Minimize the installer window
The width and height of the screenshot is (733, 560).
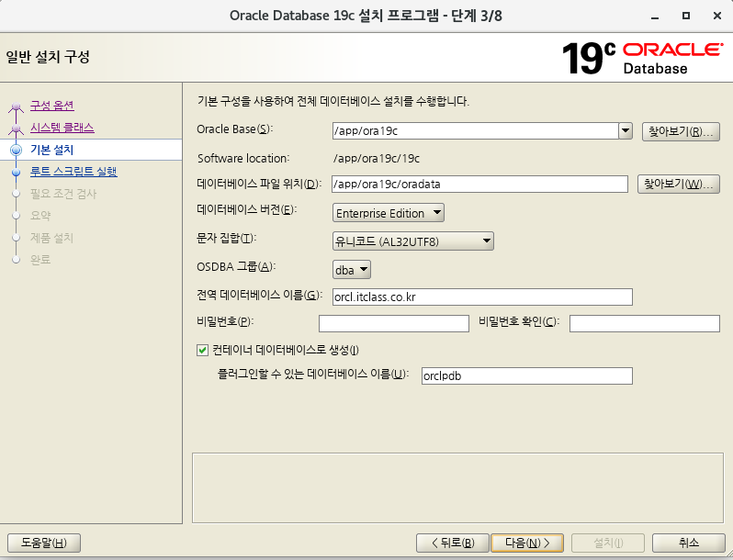[x=655, y=16]
